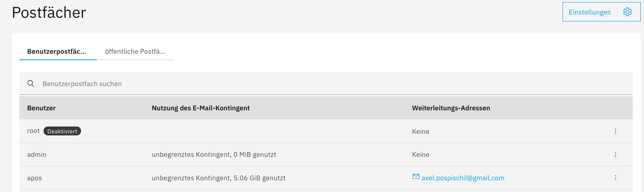Open the three-dot menu for root
644x192 pixels.
[x=615, y=131]
